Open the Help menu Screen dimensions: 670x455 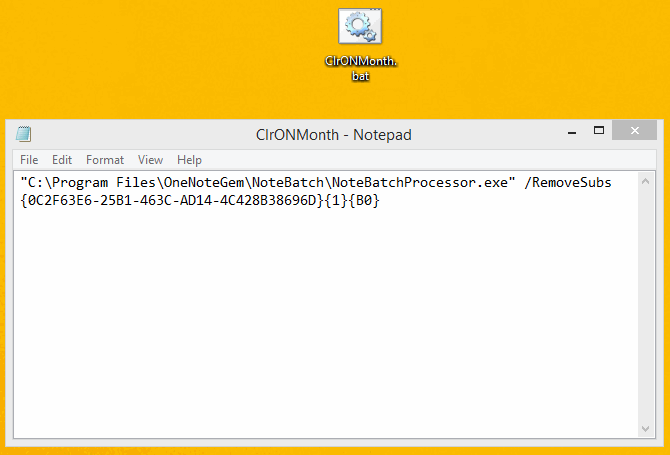click(x=189, y=160)
